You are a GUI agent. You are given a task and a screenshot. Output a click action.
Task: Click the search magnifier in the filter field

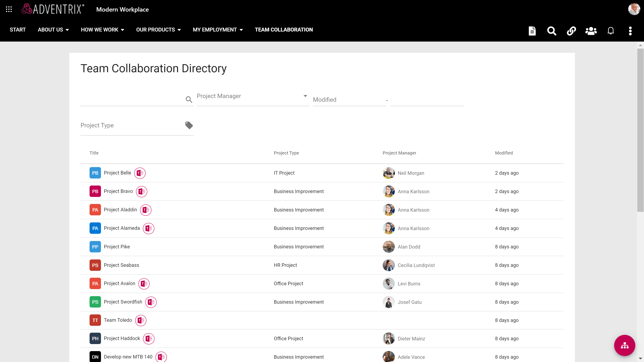pyautogui.click(x=189, y=99)
